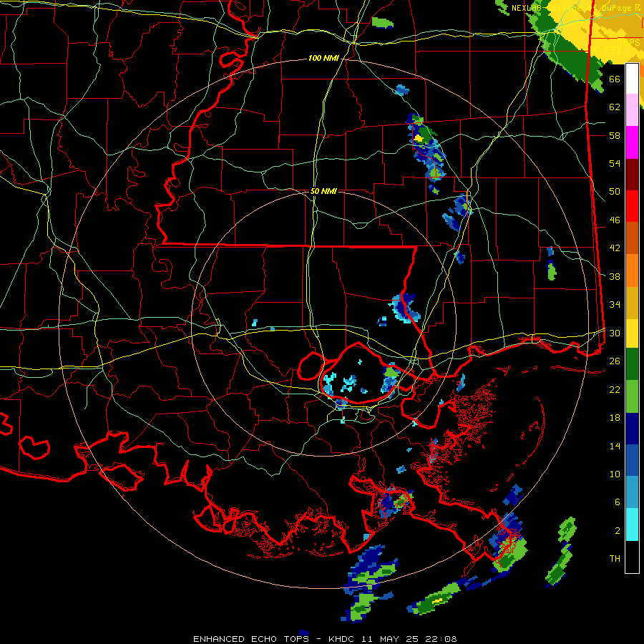Click the NEXLAB College of DuPage watermark text
644x644 pixels.
[576, 8]
